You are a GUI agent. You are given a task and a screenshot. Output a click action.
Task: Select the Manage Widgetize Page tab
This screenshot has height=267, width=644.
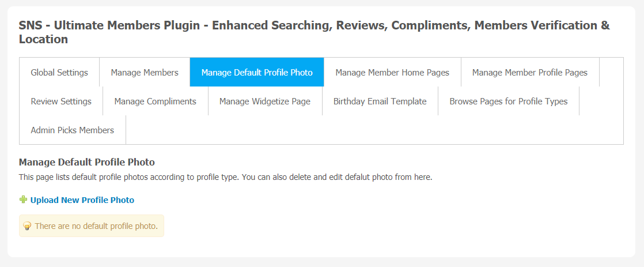click(265, 101)
